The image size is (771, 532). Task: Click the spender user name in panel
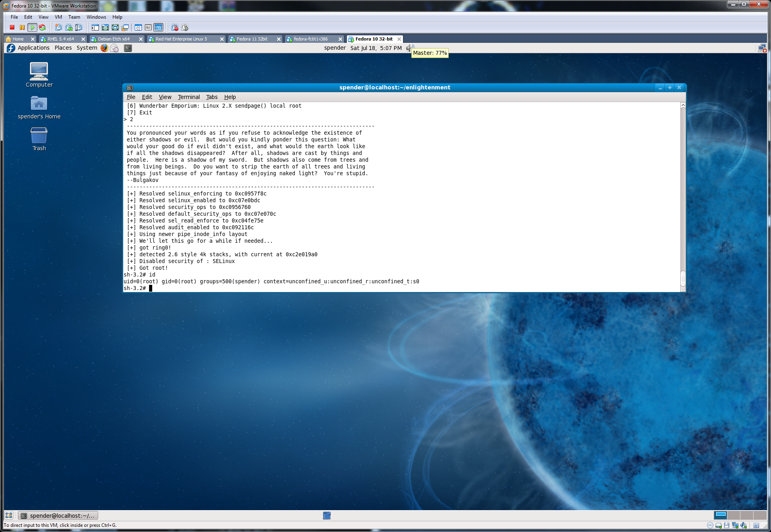point(335,48)
